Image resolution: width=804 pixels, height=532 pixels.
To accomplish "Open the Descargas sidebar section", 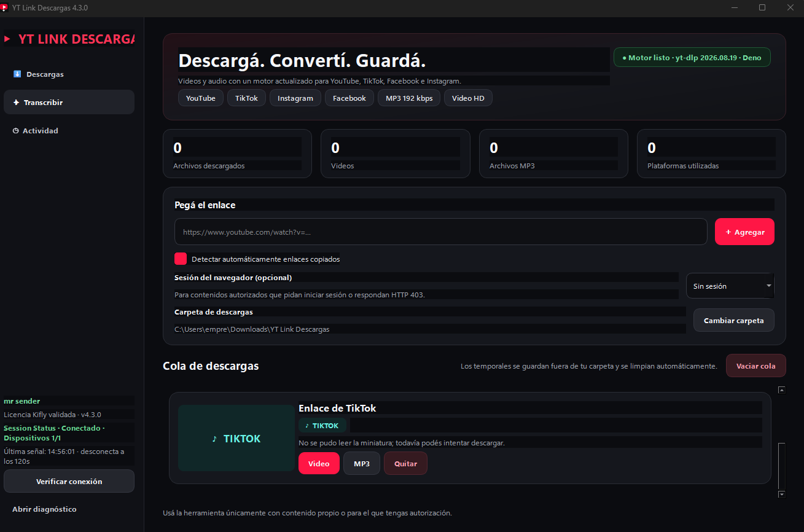I will [69, 74].
